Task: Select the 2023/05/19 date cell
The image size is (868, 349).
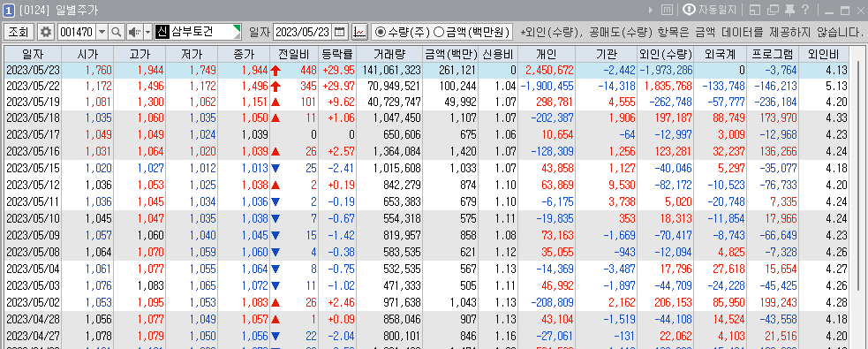Action: point(33,102)
